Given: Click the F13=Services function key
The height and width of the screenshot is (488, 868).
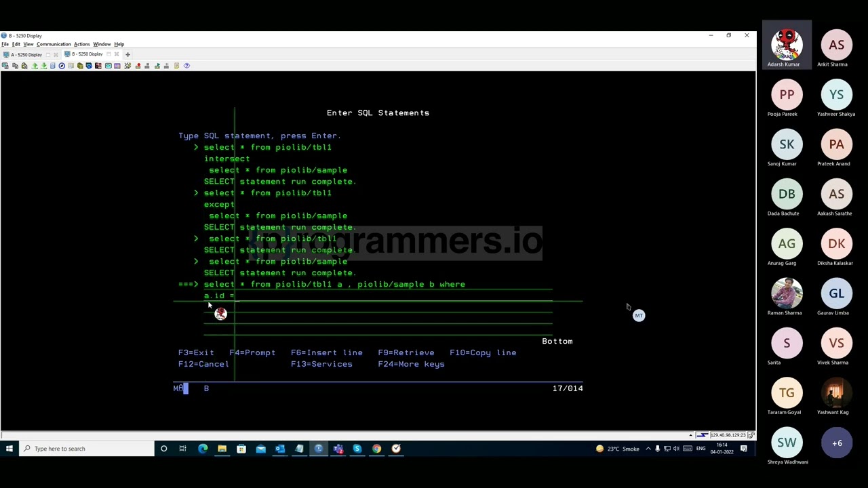Looking at the screenshot, I should pyautogui.click(x=321, y=364).
